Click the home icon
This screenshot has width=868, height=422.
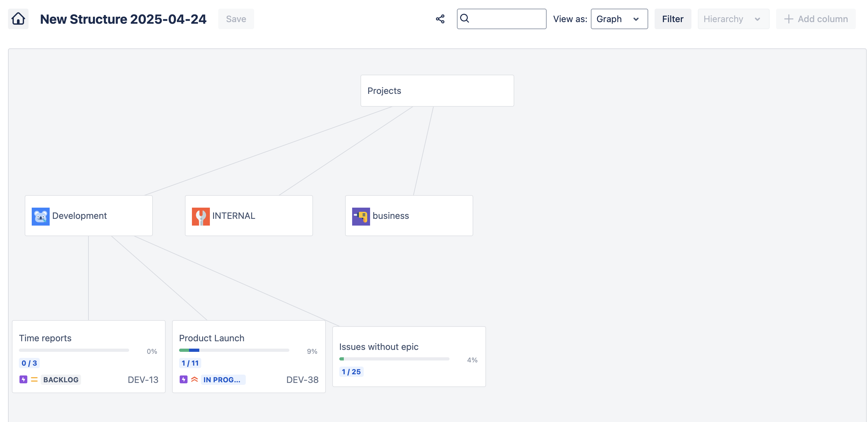click(x=18, y=19)
